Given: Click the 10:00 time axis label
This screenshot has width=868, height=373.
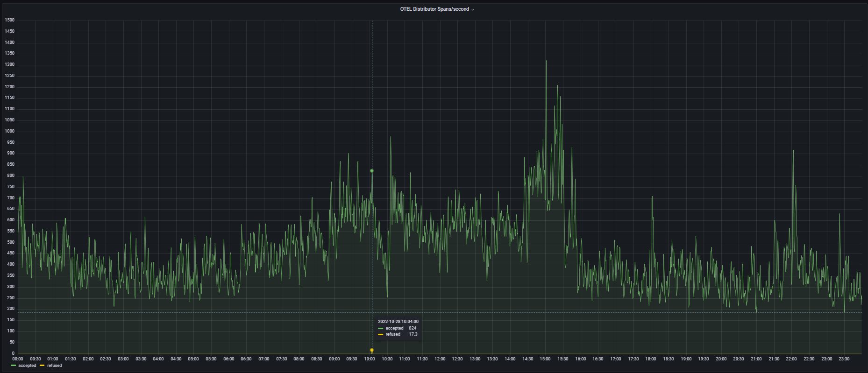Looking at the screenshot, I should point(370,359).
